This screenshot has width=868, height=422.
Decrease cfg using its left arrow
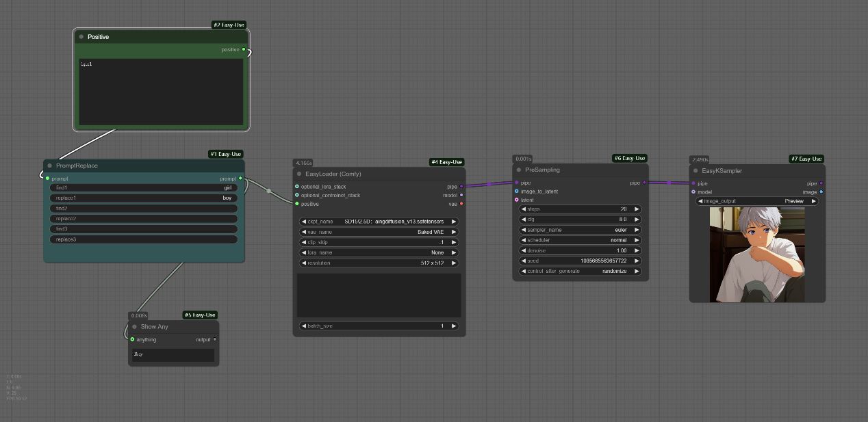pos(524,220)
